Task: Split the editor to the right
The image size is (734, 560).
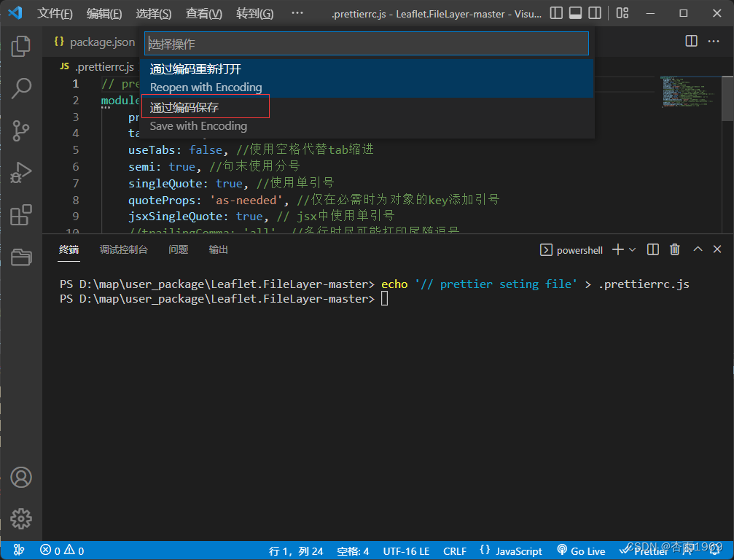Action: point(691,42)
